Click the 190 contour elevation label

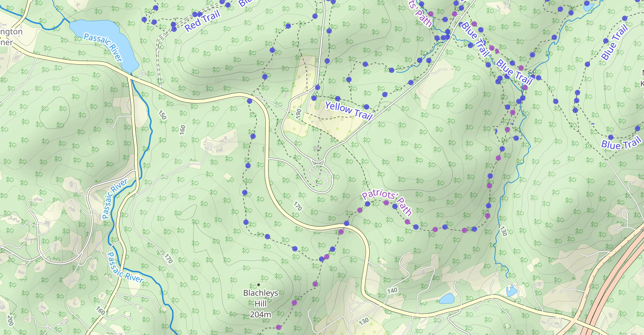(x=299, y=114)
